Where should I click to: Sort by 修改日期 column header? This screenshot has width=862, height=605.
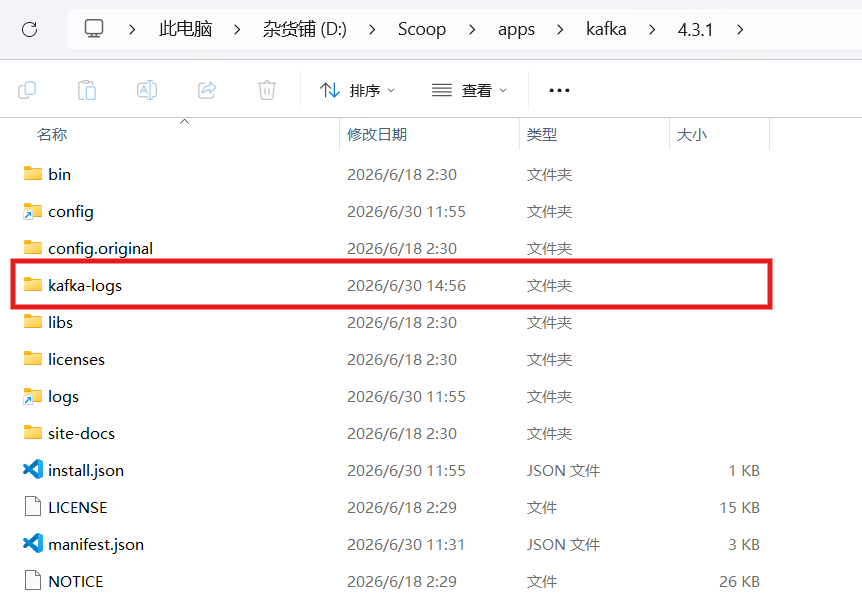[377, 135]
